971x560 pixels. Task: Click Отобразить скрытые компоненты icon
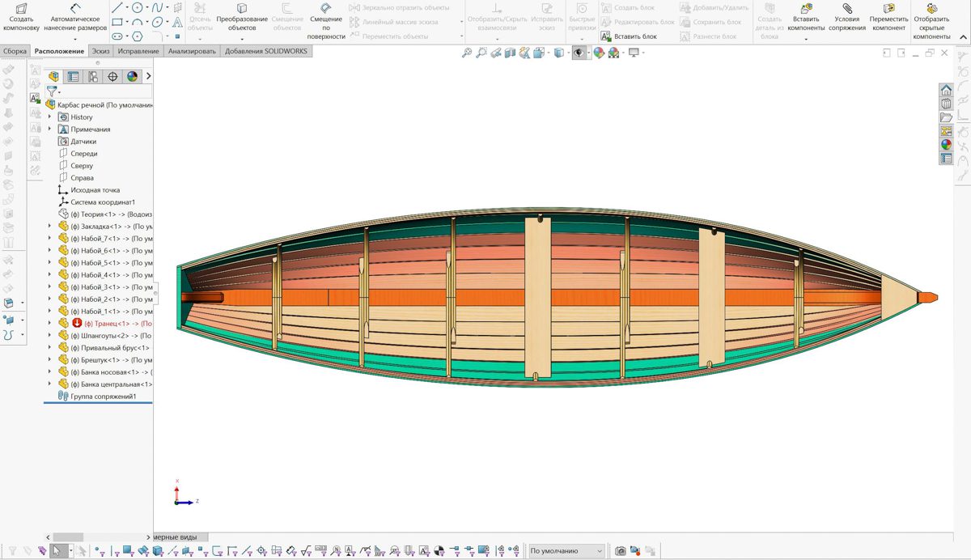pos(931,8)
